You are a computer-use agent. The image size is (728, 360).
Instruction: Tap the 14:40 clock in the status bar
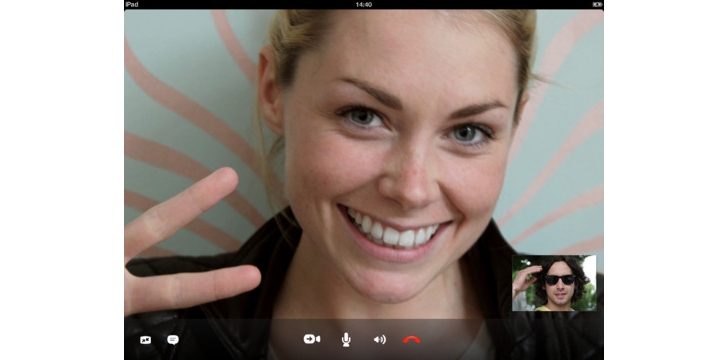click(364, 4)
